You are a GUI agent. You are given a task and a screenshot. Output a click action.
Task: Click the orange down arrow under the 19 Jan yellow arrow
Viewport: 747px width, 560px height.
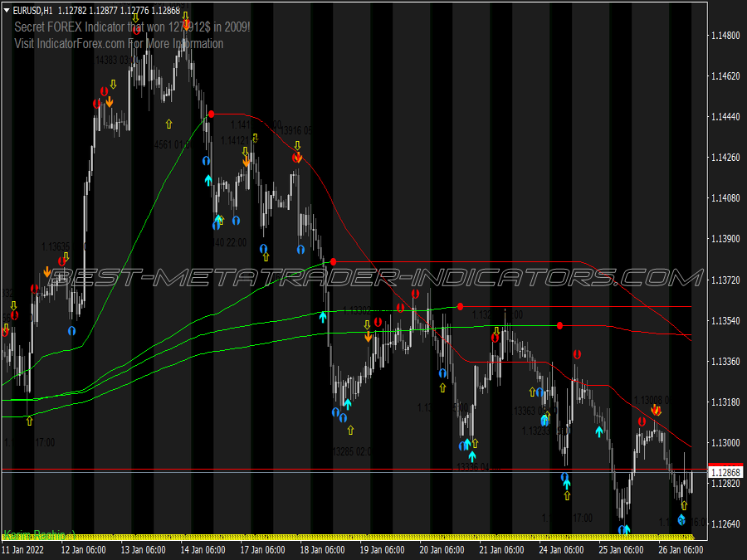pos(368,337)
